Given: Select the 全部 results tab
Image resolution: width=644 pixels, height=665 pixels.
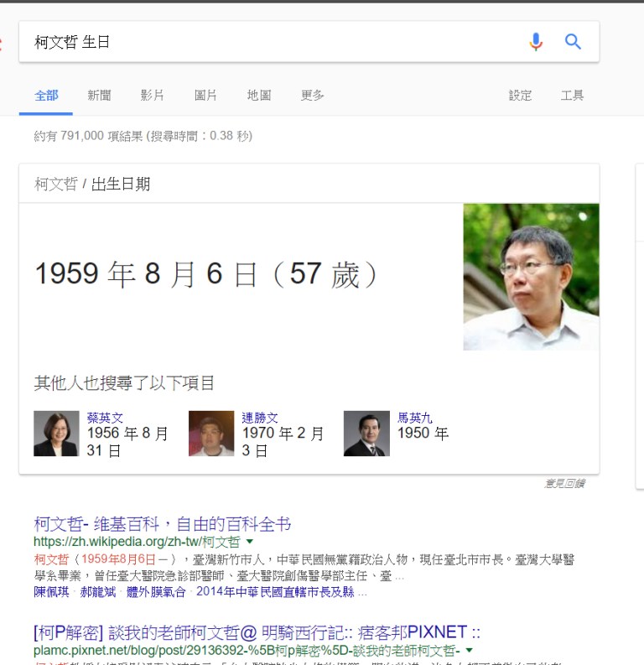Looking at the screenshot, I should (46, 96).
